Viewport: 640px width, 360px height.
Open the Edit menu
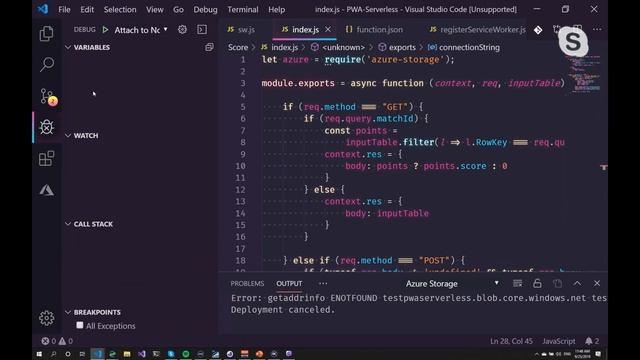pyautogui.click(x=87, y=9)
